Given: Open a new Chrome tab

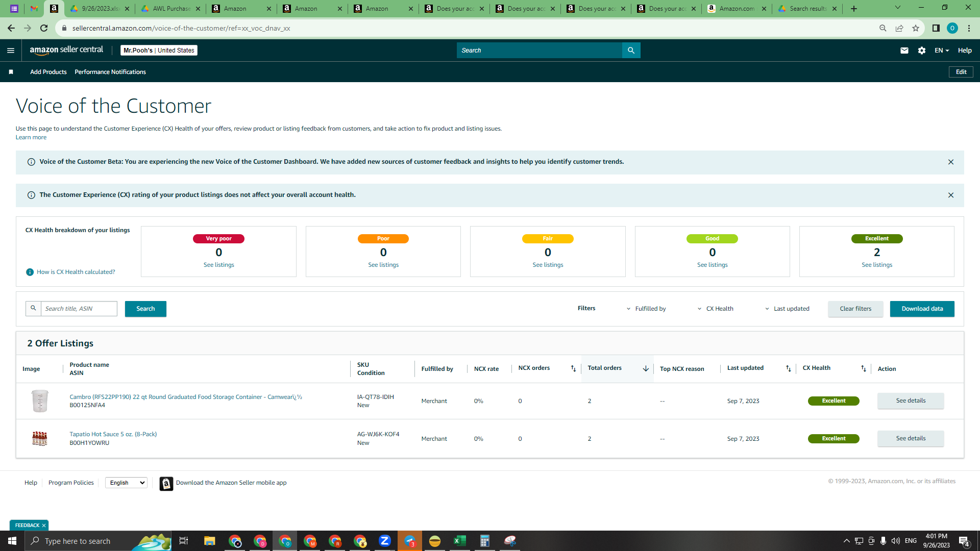Looking at the screenshot, I should tap(854, 9).
